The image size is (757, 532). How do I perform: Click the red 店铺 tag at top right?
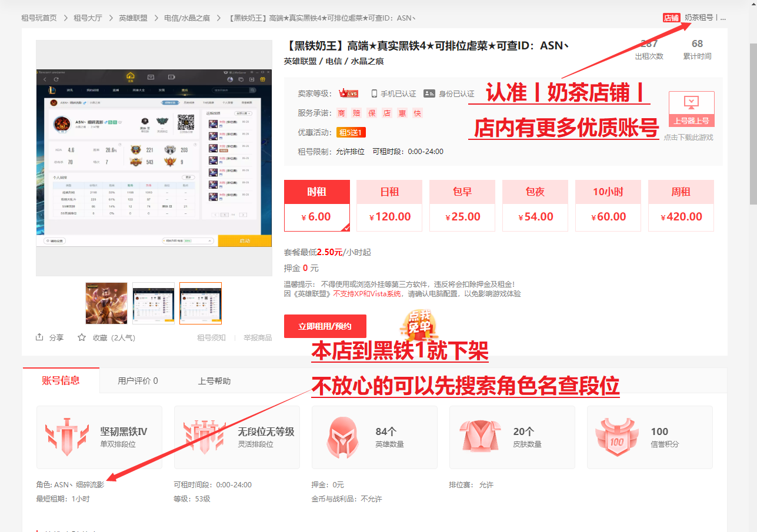(671, 18)
